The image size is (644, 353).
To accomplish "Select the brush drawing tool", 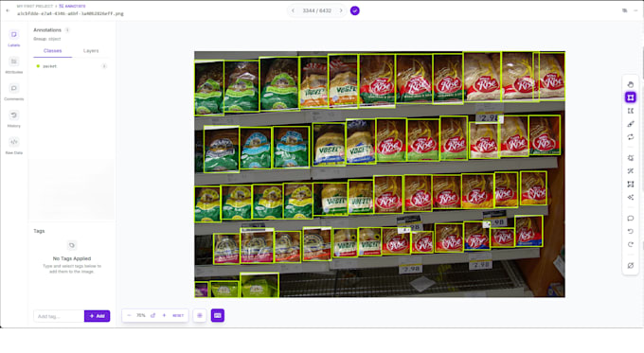I will coord(631,124).
